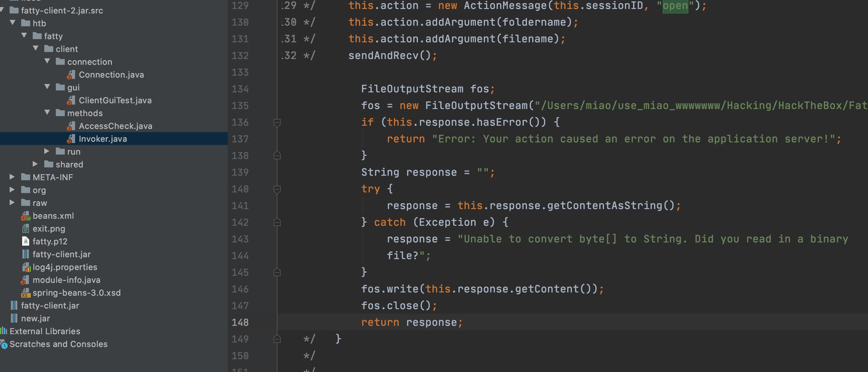Click the fatty.p12 certificate file icon

(26, 241)
